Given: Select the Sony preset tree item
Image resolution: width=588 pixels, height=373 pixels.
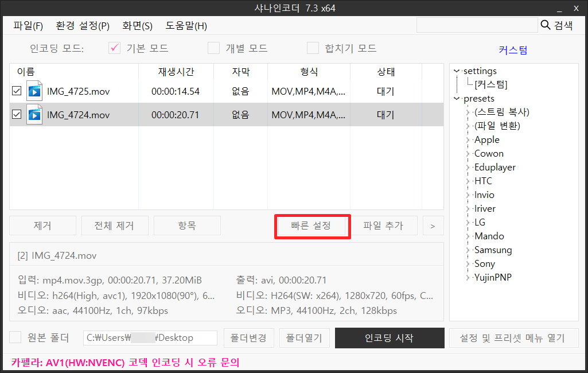Looking at the screenshot, I should 485,264.
